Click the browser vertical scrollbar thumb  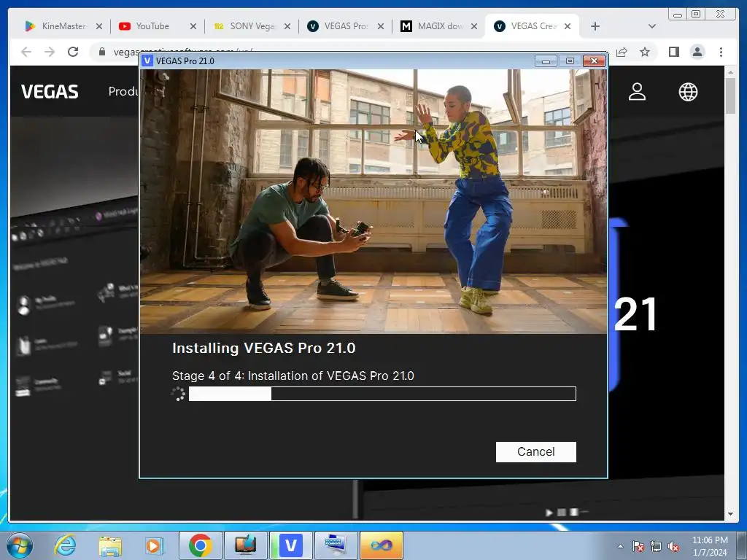(x=730, y=96)
